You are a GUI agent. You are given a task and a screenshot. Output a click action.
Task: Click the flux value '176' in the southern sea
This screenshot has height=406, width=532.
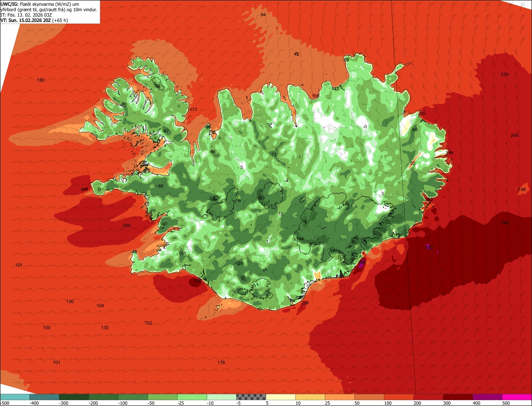pos(221,363)
